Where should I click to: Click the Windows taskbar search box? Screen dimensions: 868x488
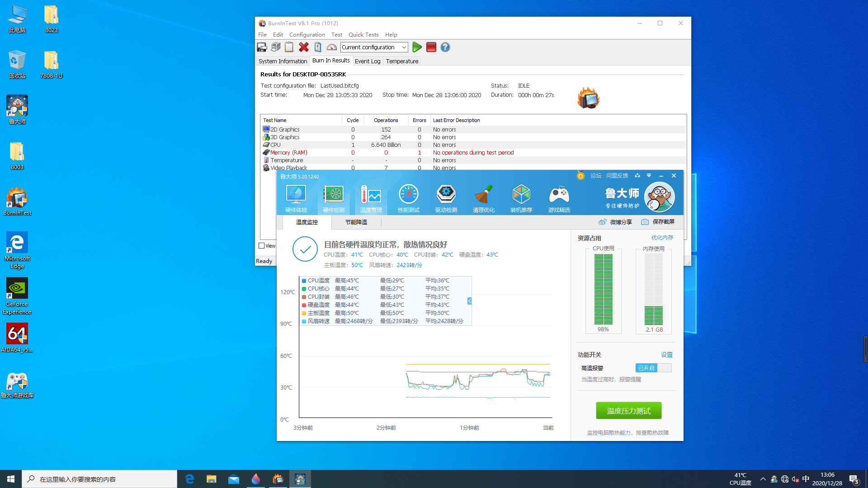pyautogui.click(x=99, y=479)
